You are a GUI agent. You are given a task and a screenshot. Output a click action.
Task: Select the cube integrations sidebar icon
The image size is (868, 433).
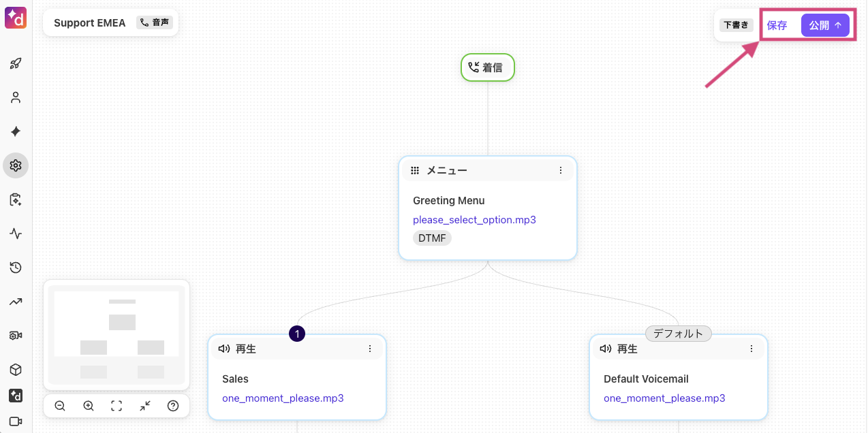point(16,369)
